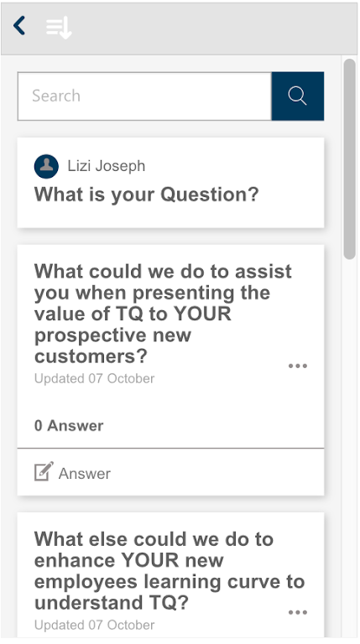Click the Lizi Joseph username
This screenshot has width=360, height=644.
pos(107,166)
